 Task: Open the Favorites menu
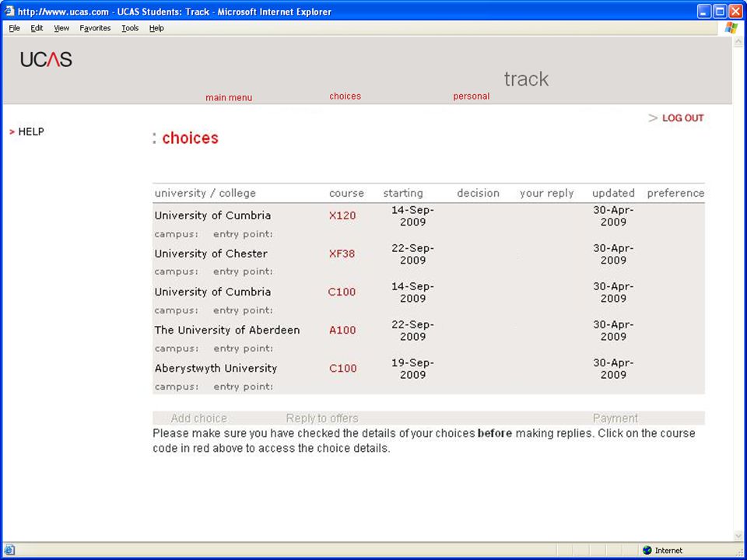[x=95, y=28]
